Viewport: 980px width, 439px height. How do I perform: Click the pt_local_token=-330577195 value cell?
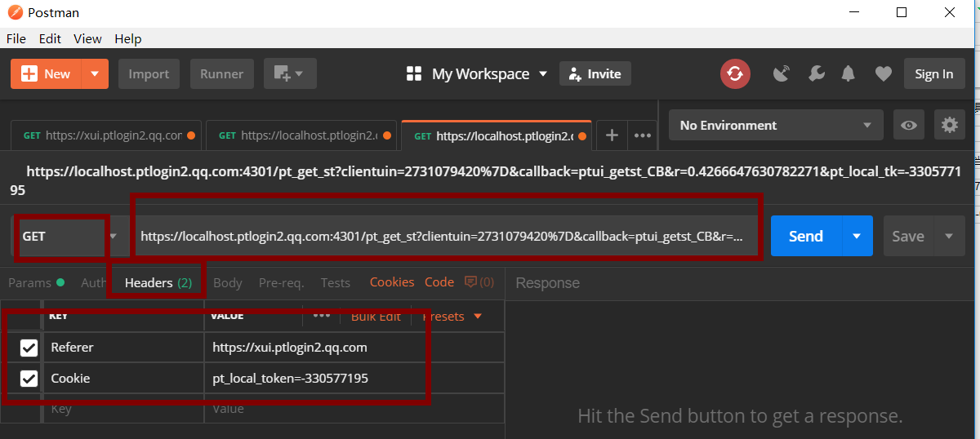coord(354,379)
